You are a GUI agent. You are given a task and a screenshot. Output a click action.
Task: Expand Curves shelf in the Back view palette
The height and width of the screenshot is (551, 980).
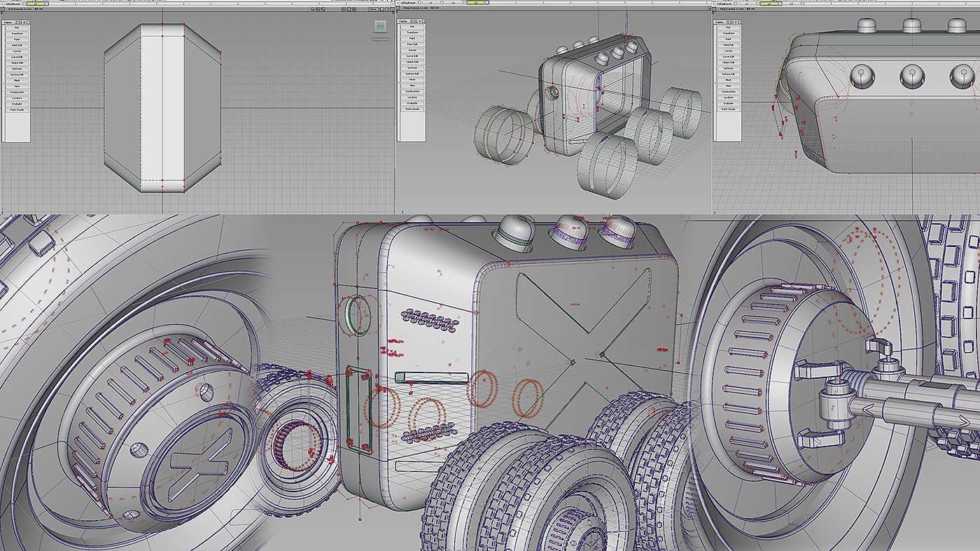point(17,50)
